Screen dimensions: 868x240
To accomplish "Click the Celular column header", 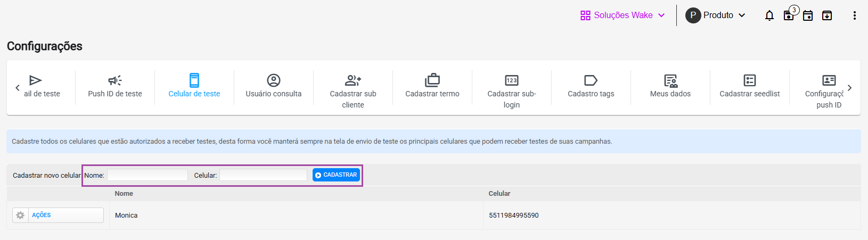I will [x=499, y=194].
